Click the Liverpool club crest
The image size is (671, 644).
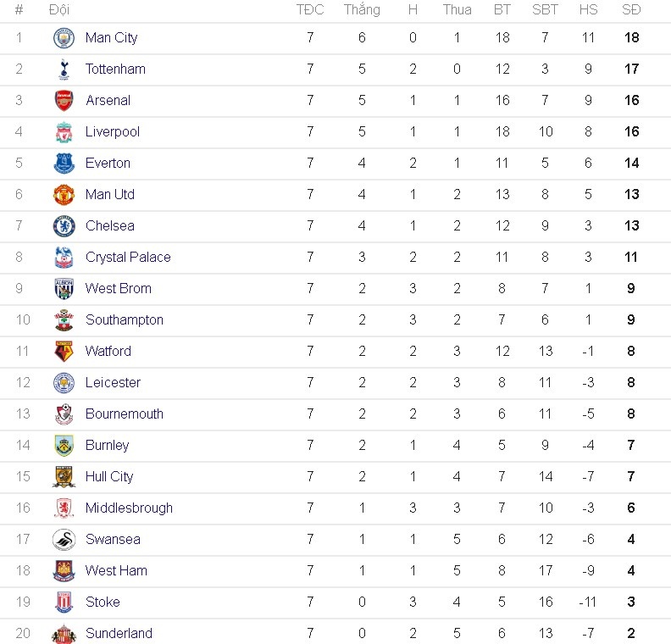64,132
